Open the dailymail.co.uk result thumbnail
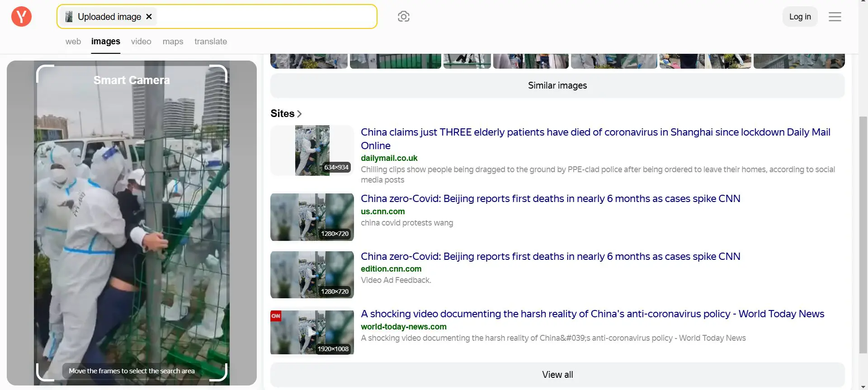 click(312, 150)
